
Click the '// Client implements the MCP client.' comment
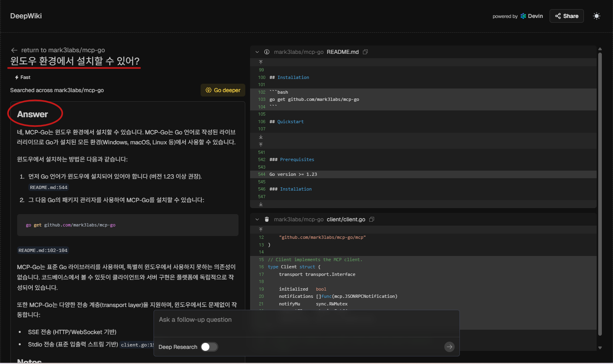tap(315, 260)
